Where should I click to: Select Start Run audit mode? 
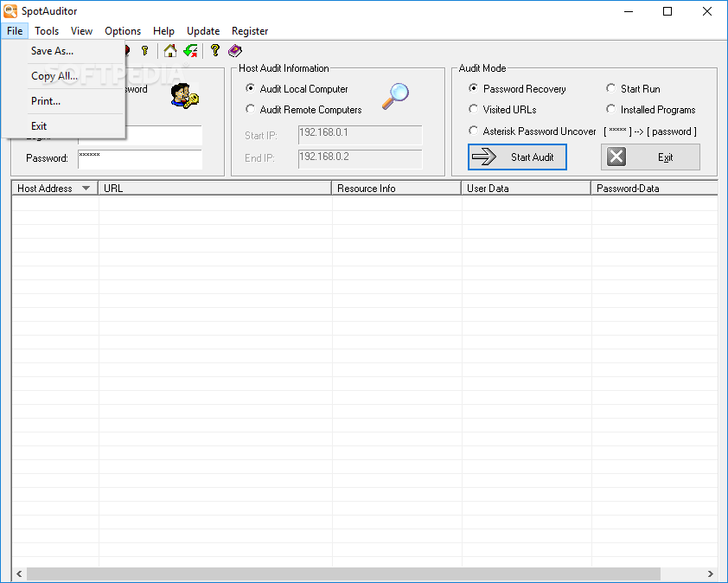(611, 88)
